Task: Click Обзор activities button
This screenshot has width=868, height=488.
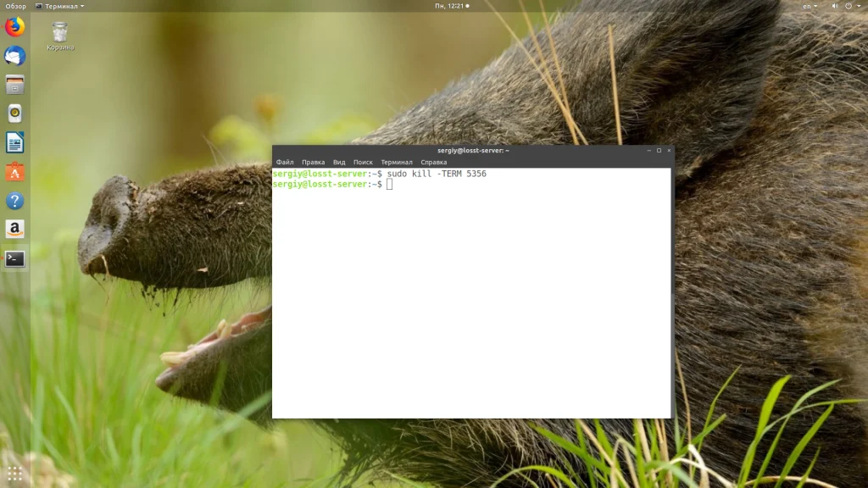Action: point(15,6)
